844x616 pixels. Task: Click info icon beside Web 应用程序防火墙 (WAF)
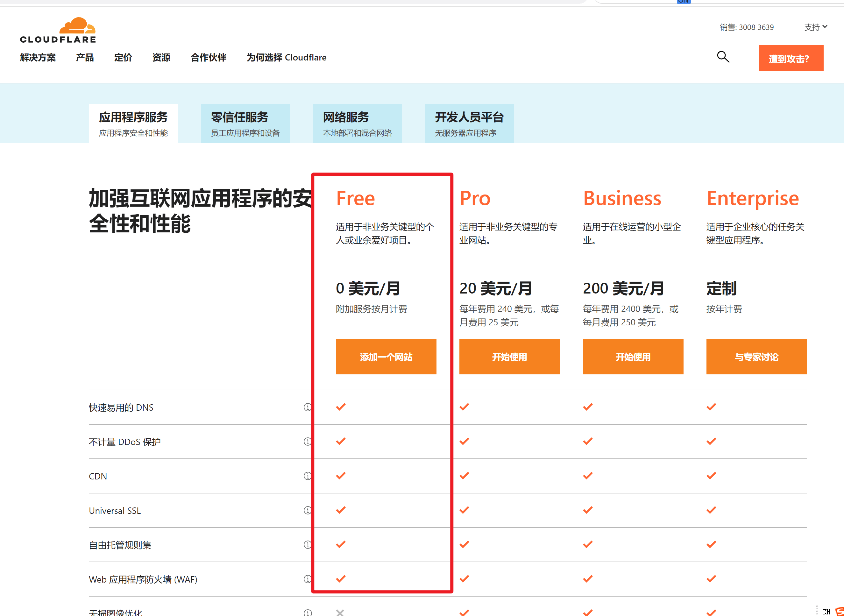(307, 579)
